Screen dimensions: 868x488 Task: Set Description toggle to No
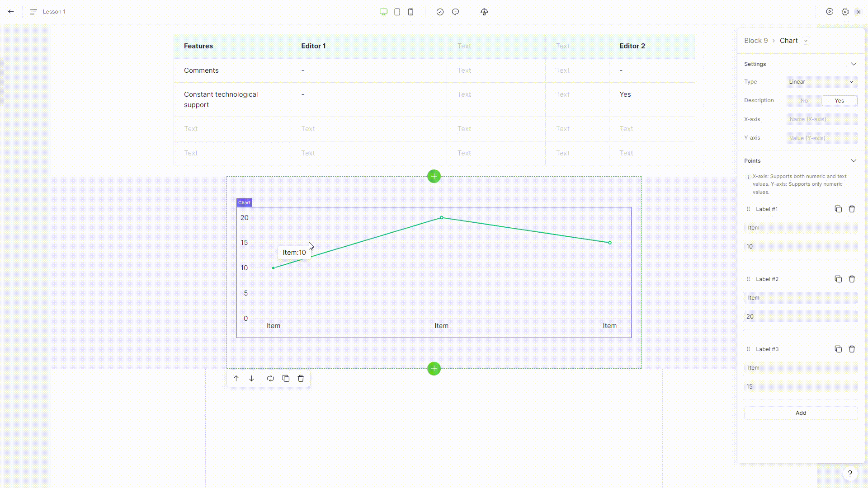[804, 101]
